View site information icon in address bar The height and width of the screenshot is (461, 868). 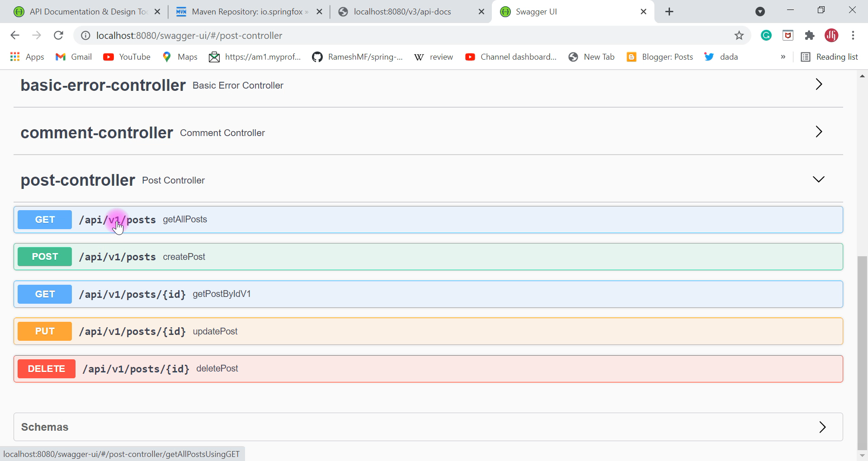[85, 36]
